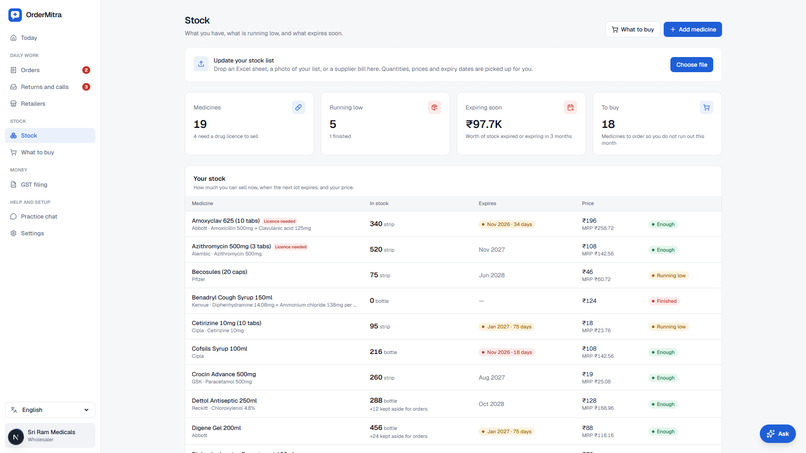The image size is (806, 453).
Task: Click Licence needed tag on Azithromycin
Action: pyautogui.click(x=290, y=247)
